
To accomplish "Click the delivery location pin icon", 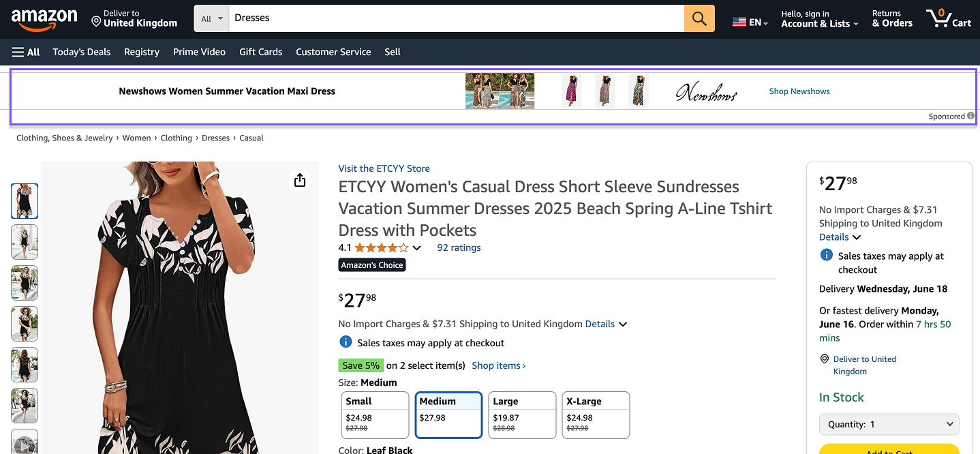I will click(x=96, y=22).
